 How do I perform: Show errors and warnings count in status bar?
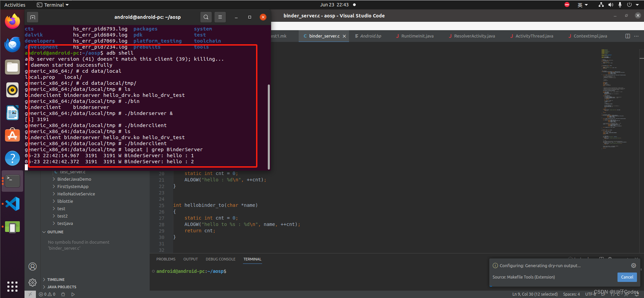pos(47,294)
